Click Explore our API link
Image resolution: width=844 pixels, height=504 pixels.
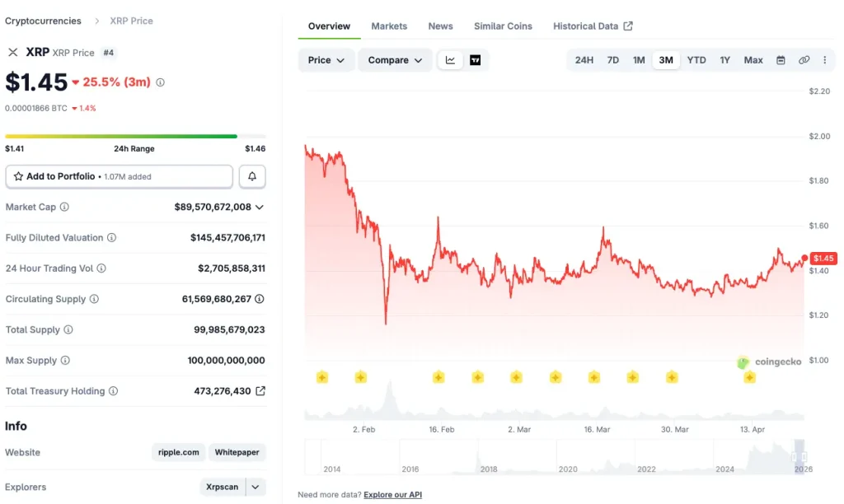pos(393,495)
